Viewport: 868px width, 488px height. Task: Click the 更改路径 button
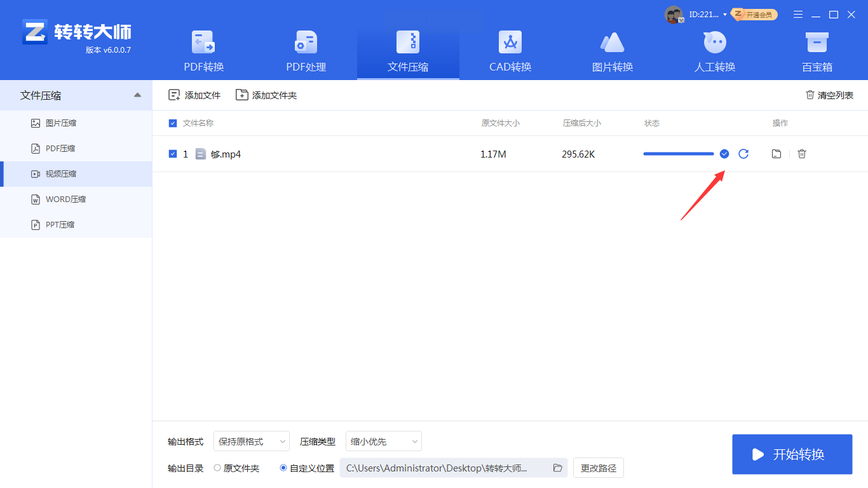(x=599, y=468)
